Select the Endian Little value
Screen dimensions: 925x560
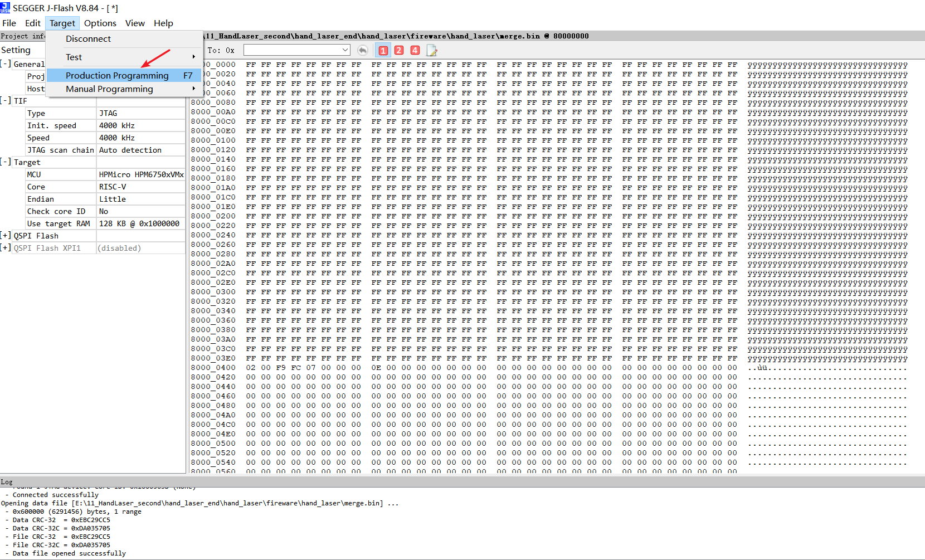(x=141, y=199)
